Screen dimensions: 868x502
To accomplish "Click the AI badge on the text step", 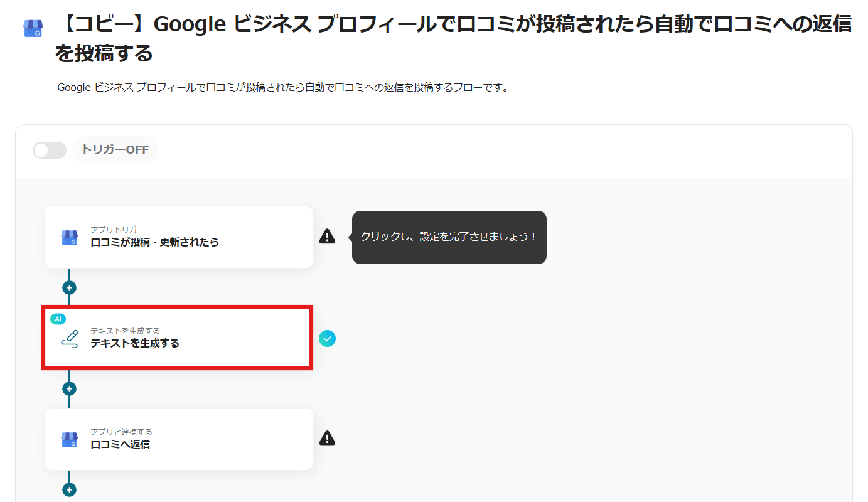I will point(58,319).
